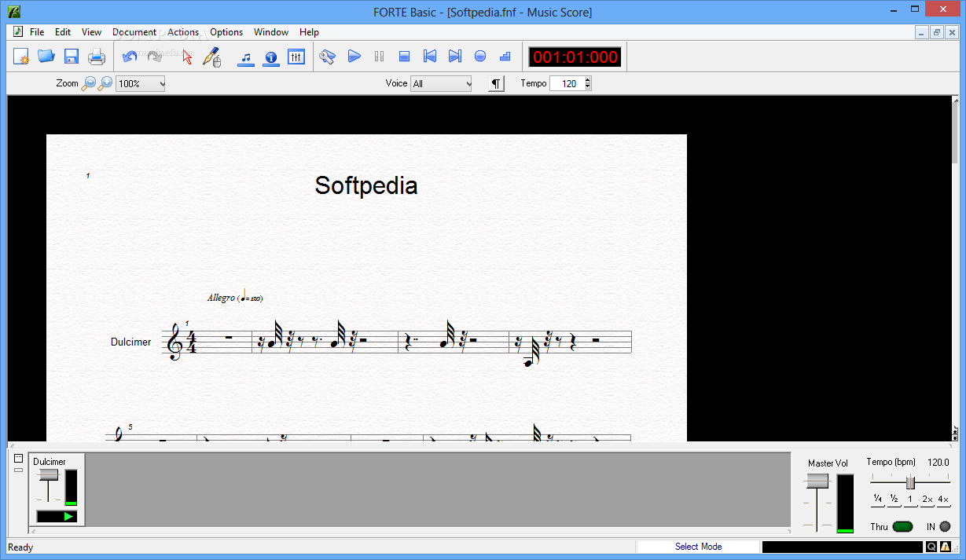Save the score with floppy icon
Screen dimensions: 966x560
(72, 57)
